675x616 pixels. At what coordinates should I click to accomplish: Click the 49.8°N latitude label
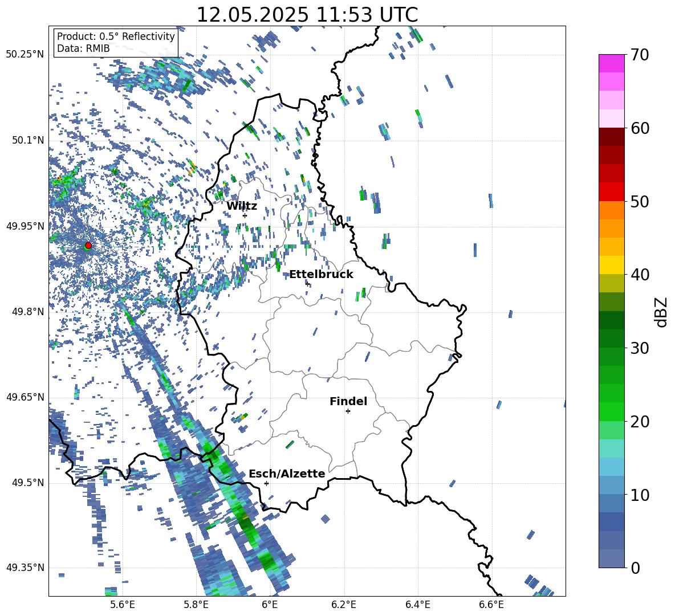(28, 312)
